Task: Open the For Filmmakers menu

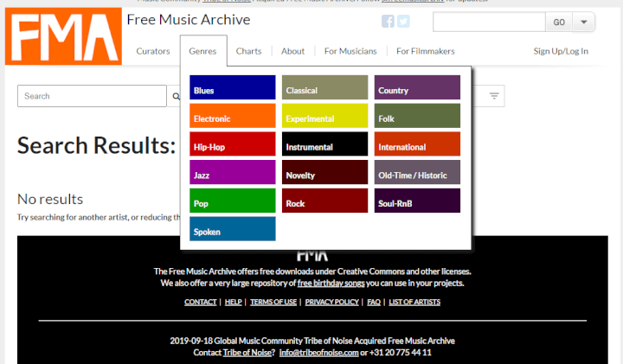Action: [x=426, y=51]
